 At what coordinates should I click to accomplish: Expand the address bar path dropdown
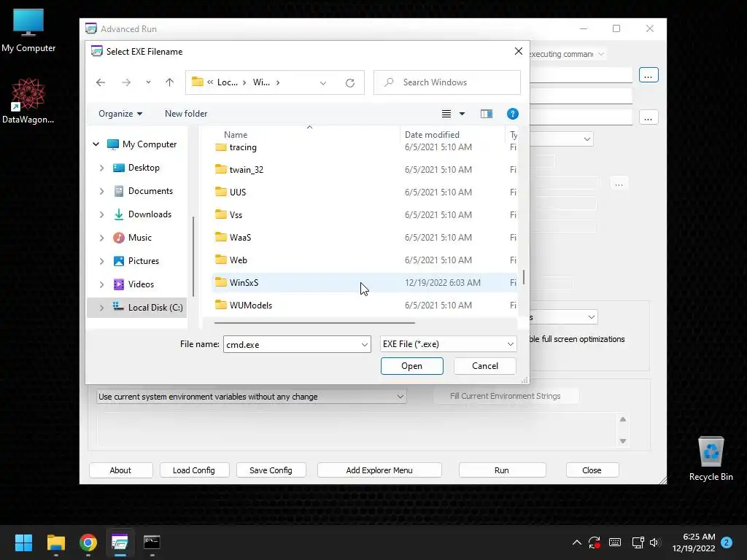(323, 83)
